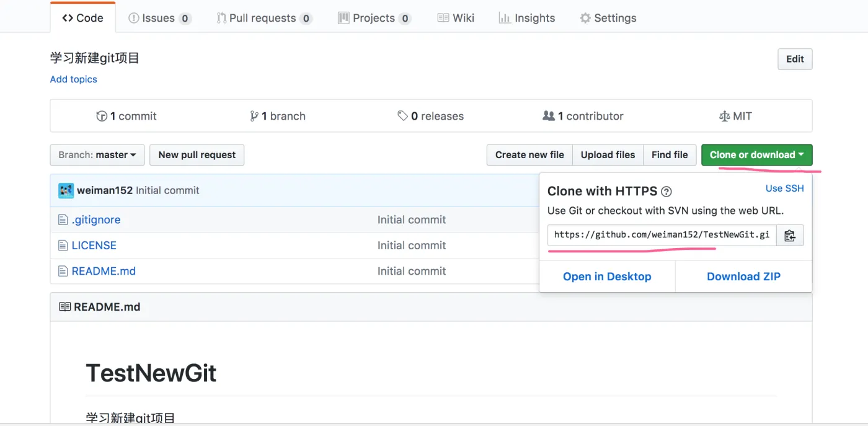Click the Projects count badge 0

coord(405,19)
